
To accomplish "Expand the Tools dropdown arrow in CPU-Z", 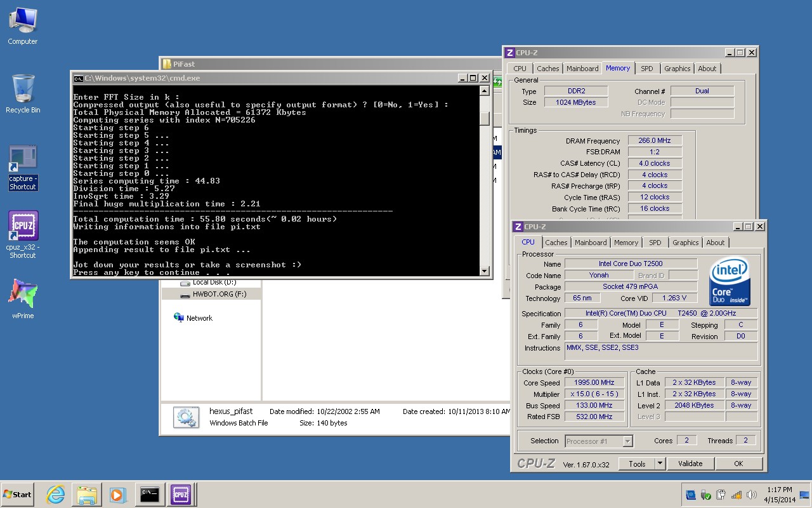I will (x=660, y=464).
